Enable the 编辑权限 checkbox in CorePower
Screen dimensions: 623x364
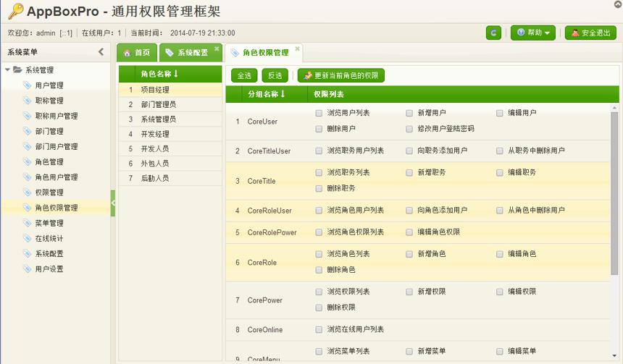pyautogui.click(x=500, y=292)
